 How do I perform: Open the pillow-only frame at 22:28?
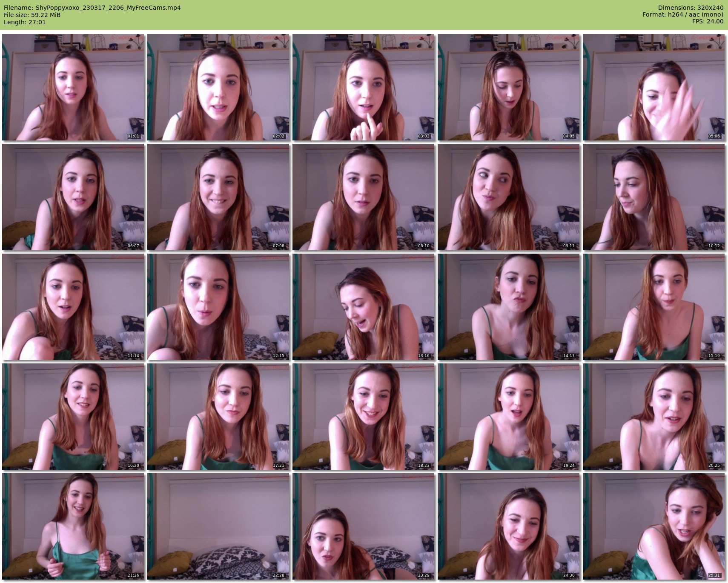[x=218, y=526]
